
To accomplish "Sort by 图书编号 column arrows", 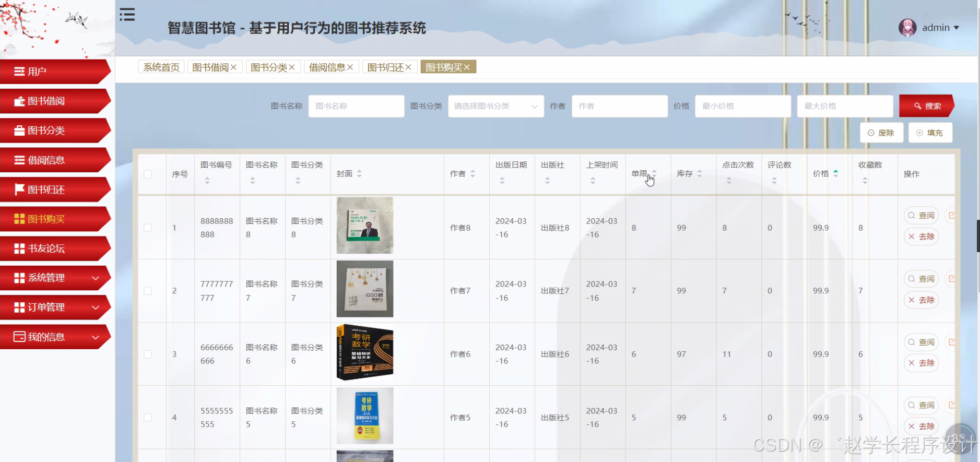I will pyautogui.click(x=207, y=181).
